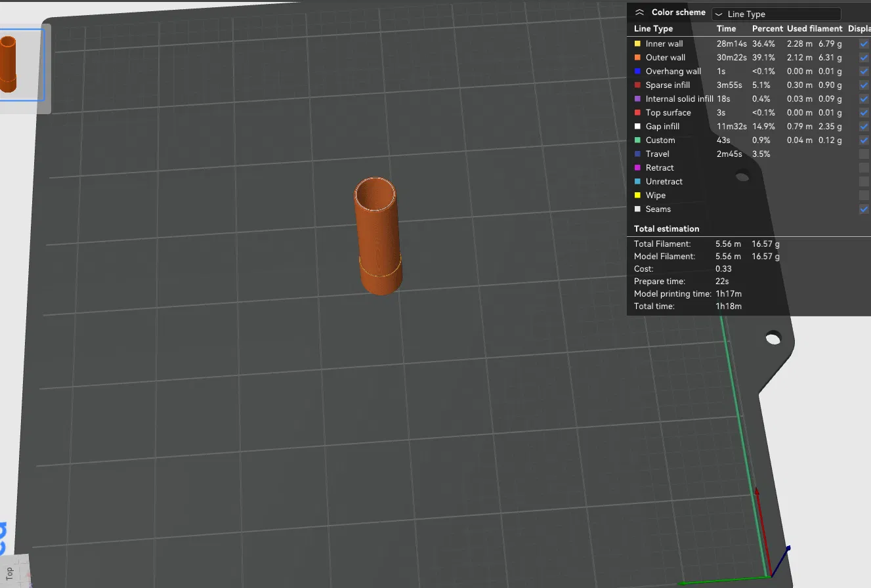The width and height of the screenshot is (871, 588).
Task: Click the Seams color swatch
Action: 637,209
